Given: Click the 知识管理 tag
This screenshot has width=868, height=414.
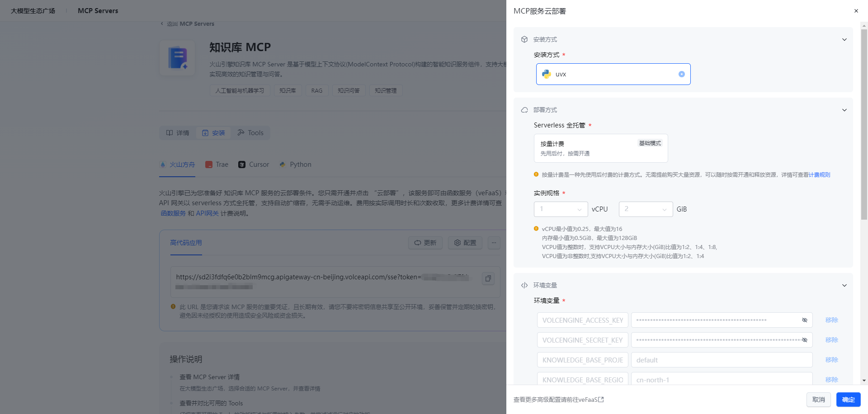Looking at the screenshot, I should pos(386,90).
